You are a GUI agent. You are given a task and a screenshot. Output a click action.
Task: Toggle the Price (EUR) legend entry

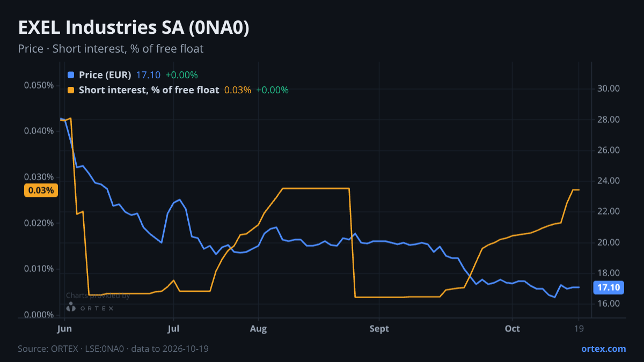pos(105,75)
